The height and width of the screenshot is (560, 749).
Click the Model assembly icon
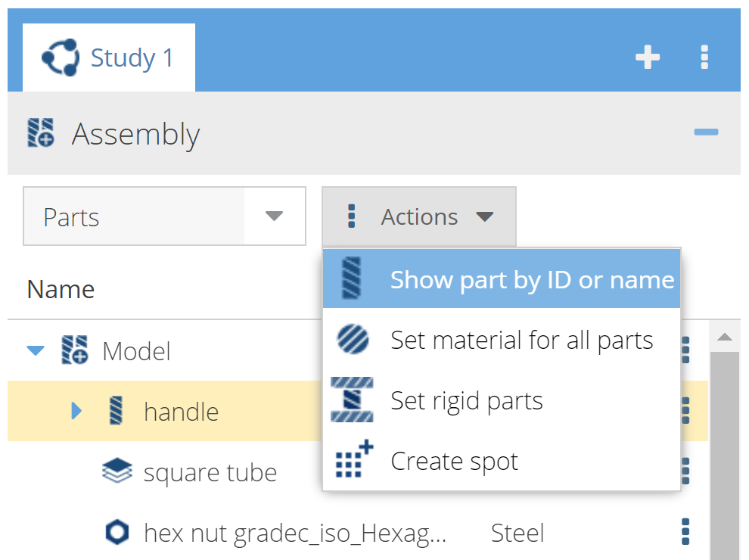click(75, 351)
